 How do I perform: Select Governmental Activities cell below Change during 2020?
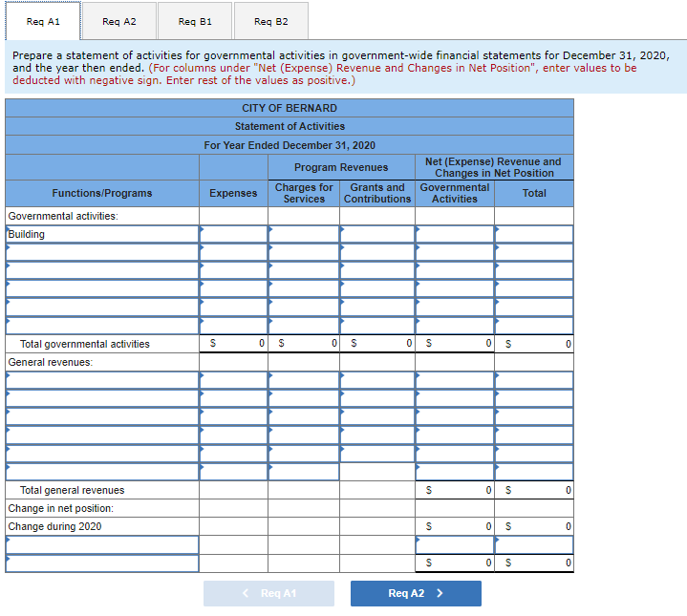pyautogui.click(x=455, y=545)
